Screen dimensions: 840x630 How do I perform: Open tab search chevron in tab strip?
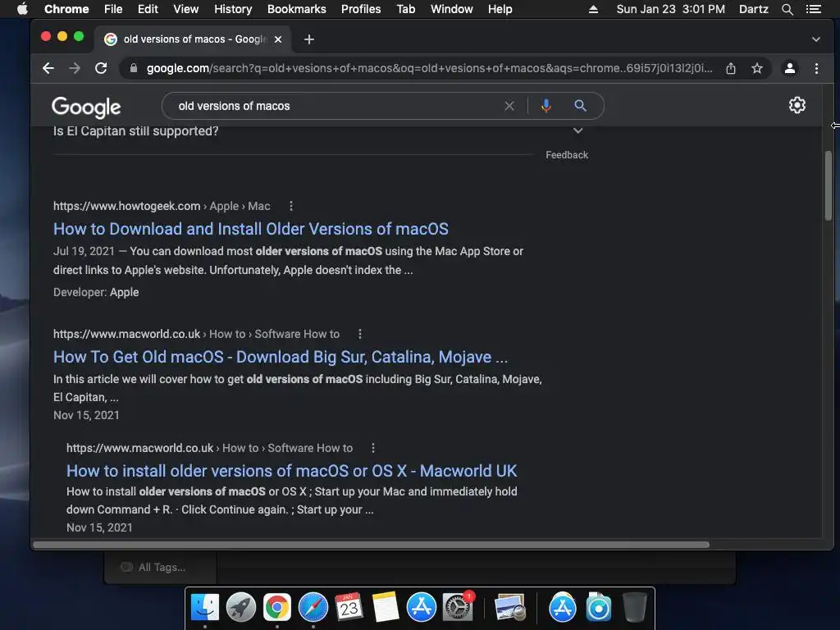point(815,39)
